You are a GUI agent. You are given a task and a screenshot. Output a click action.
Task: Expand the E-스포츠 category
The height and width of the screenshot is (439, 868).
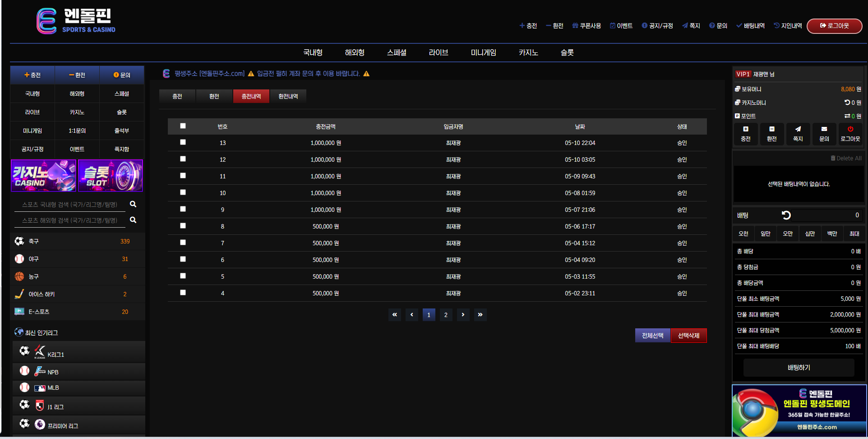39,312
